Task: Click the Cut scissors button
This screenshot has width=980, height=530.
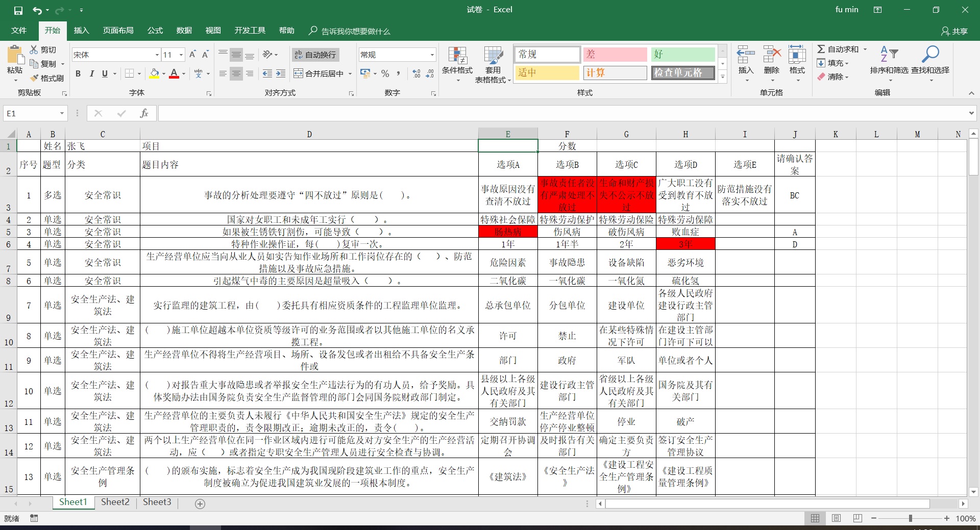Action: pyautogui.click(x=43, y=49)
